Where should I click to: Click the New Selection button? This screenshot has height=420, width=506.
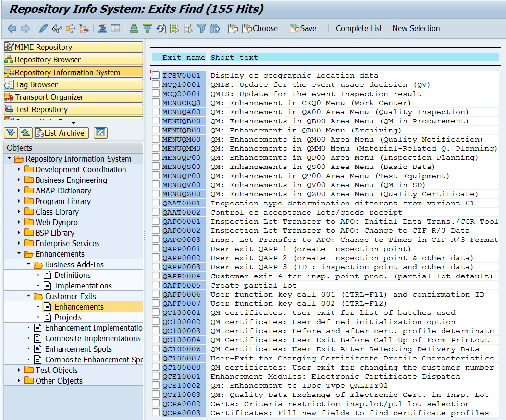[416, 29]
